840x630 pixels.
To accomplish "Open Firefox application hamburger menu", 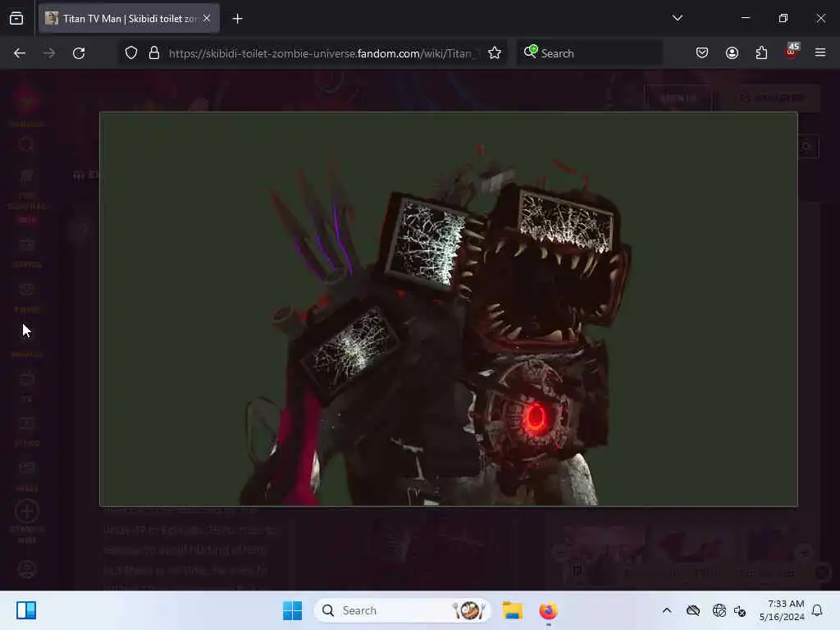I will point(820,53).
